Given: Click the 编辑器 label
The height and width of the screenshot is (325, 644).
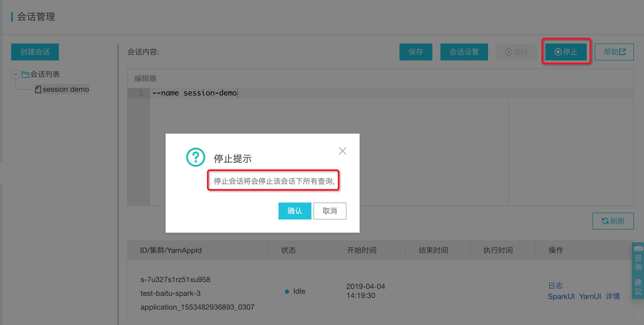Looking at the screenshot, I should tap(145, 78).
